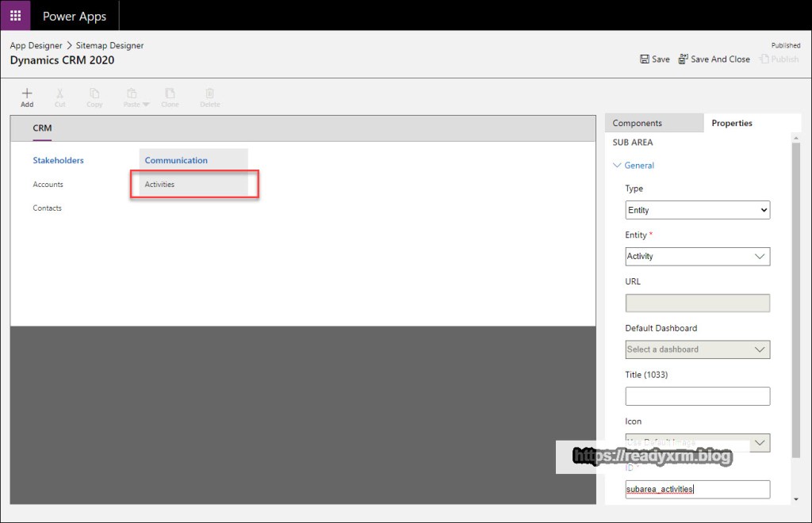Image resolution: width=812 pixels, height=523 pixels.
Task: Open the Power Apps app launcher waffle
Action: [x=15, y=16]
